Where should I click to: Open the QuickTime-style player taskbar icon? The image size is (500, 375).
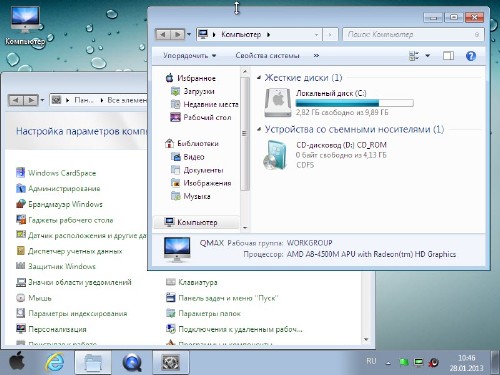tap(132, 362)
